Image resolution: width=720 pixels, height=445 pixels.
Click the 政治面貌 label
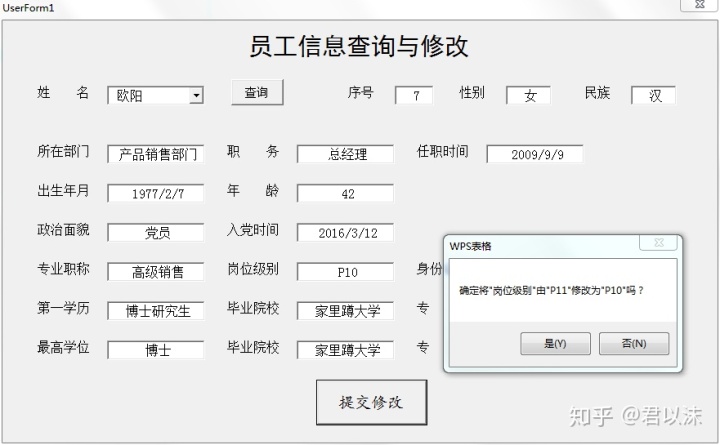pyautogui.click(x=63, y=230)
